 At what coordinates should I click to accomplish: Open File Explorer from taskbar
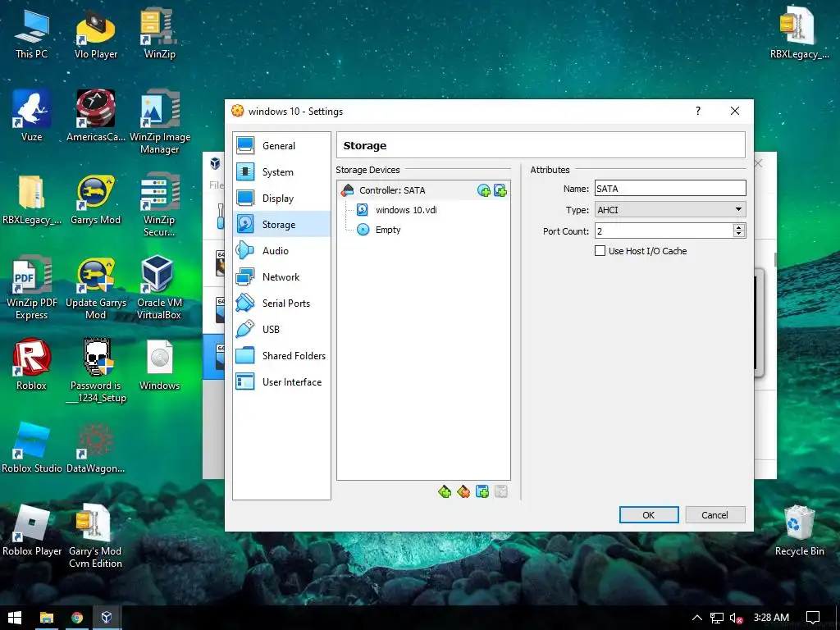[47, 618]
